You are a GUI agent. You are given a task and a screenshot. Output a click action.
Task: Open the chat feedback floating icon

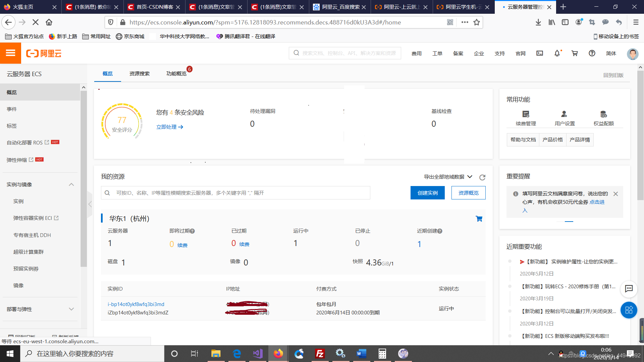(629, 289)
